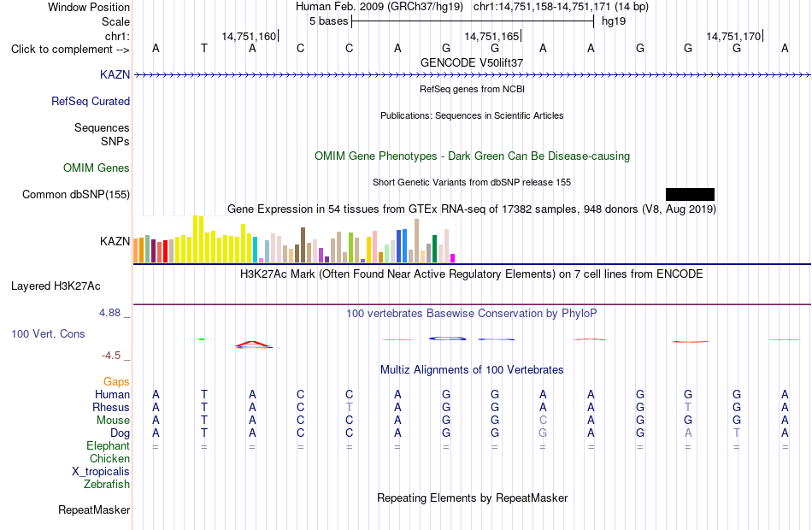Viewport: 812px width, 530px height.
Task: Click 'Publications: Sequences in Scientific Articles' title
Action: [472, 115]
